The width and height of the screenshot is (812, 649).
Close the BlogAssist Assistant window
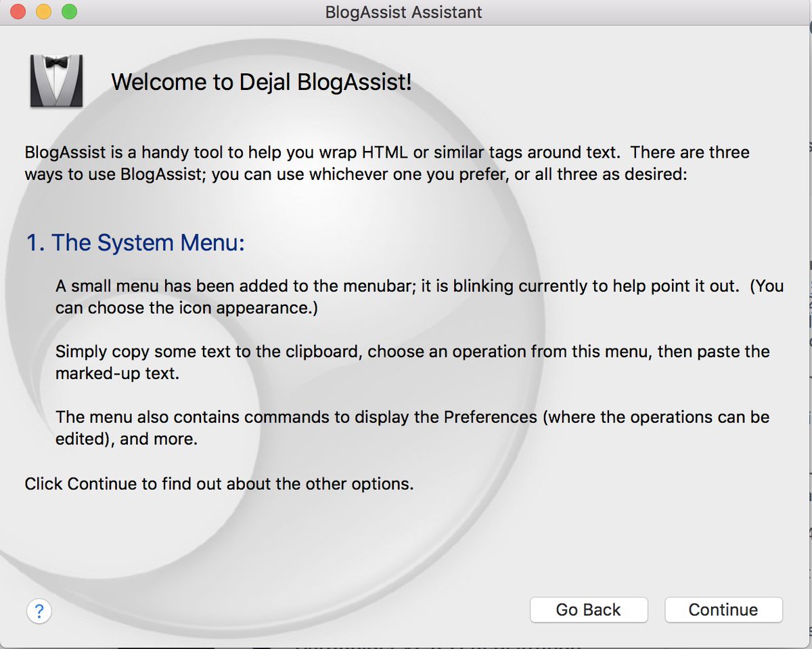pos(18,12)
